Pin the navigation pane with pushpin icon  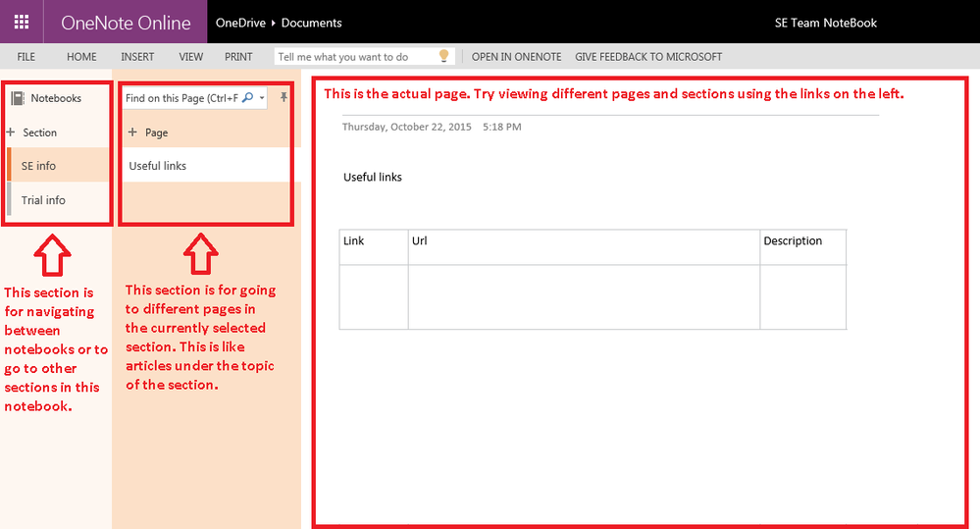coord(284,97)
